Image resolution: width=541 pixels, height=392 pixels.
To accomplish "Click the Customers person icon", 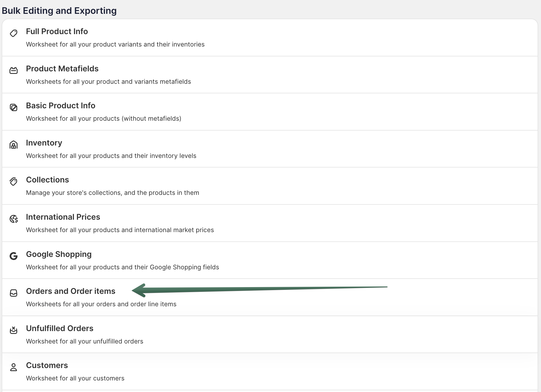I will 14,367.
